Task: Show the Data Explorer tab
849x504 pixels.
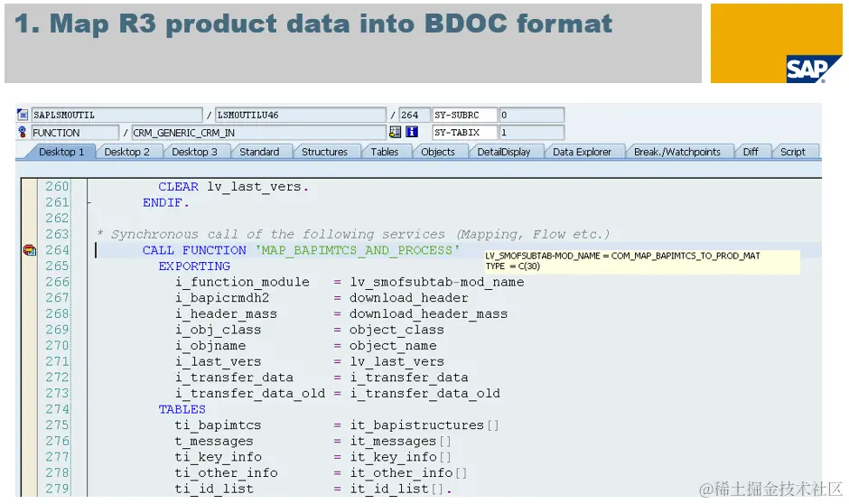Action: [582, 152]
